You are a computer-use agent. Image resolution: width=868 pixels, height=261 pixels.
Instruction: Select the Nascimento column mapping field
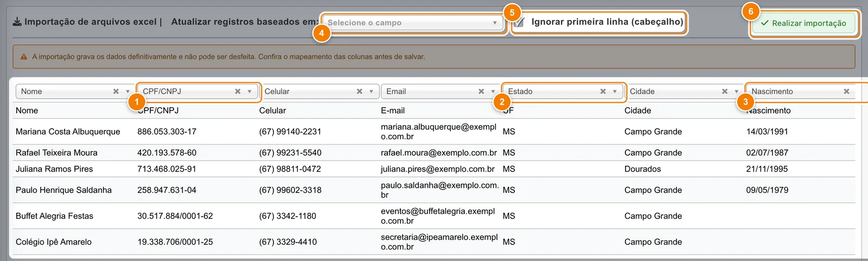click(801, 92)
